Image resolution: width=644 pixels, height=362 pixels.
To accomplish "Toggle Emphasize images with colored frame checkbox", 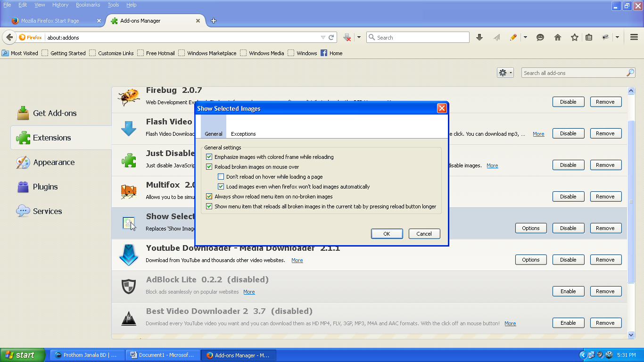I will click(x=209, y=157).
